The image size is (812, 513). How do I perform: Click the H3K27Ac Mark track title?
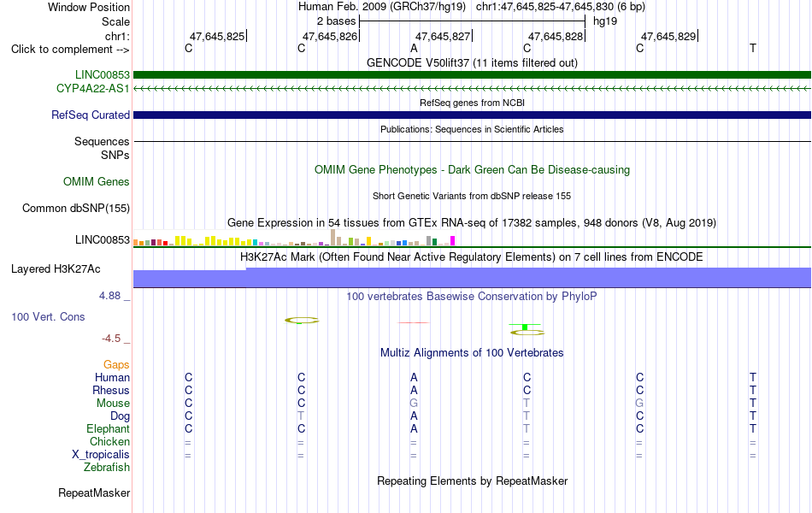472,257
